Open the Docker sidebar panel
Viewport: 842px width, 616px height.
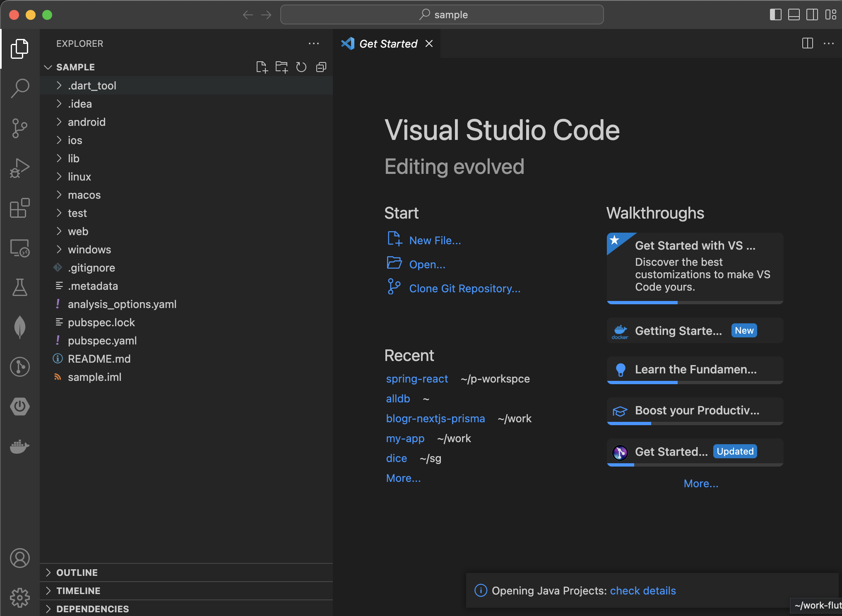[19, 446]
